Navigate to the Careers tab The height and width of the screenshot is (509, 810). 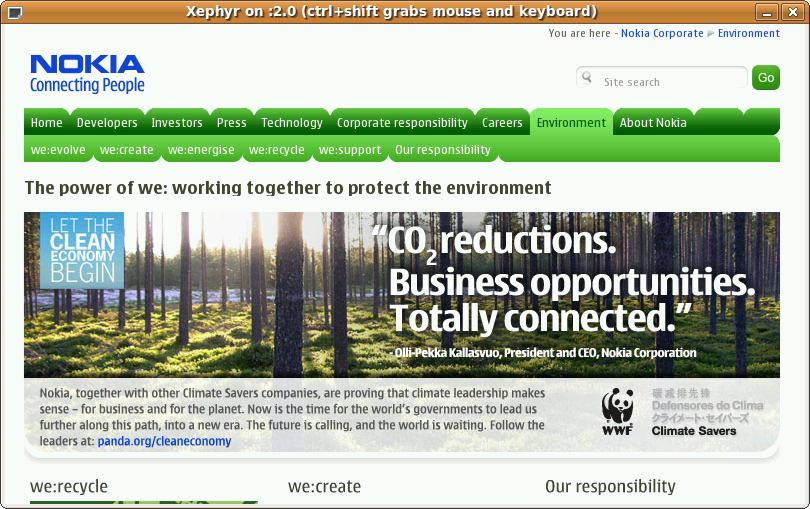point(502,123)
